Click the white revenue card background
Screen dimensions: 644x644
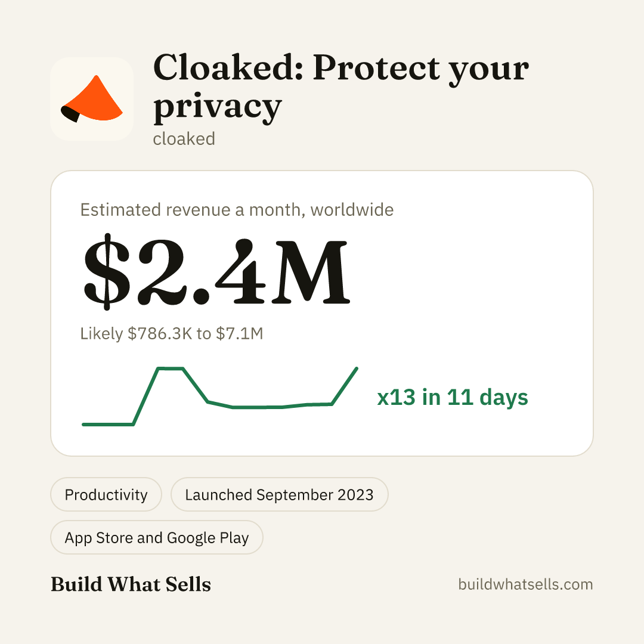tap(472, 287)
